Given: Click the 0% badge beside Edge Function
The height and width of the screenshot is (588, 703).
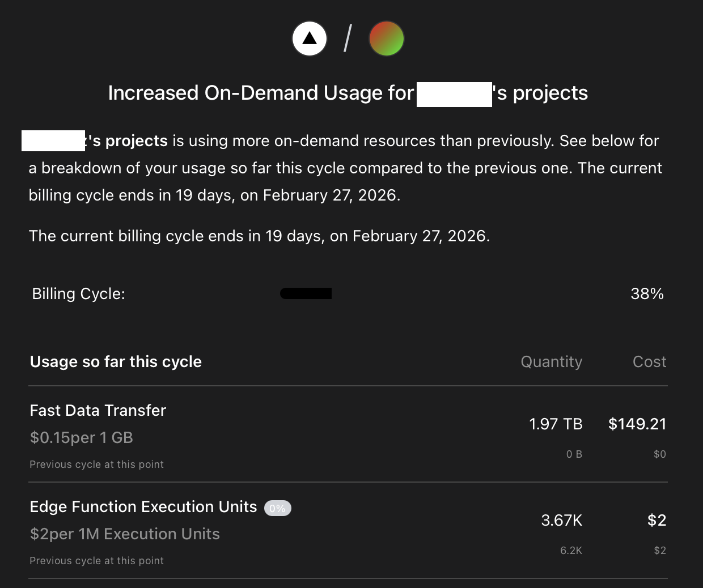Looking at the screenshot, I should (277, 508).
